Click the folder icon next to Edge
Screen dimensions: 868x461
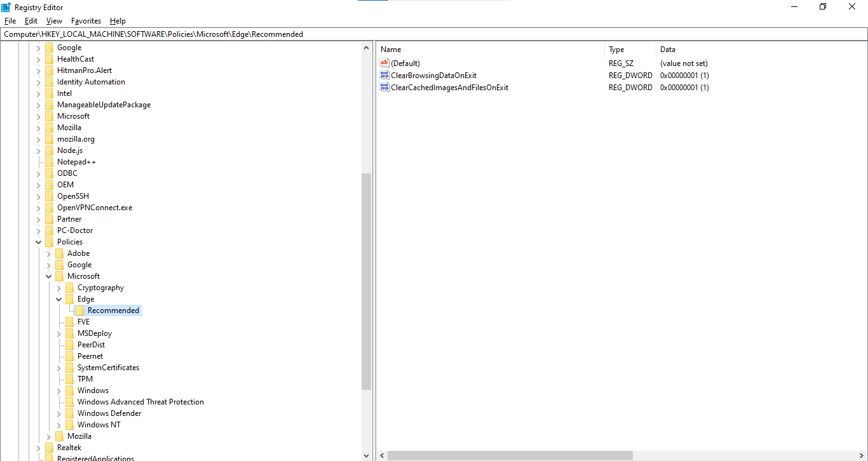[69, 299]
